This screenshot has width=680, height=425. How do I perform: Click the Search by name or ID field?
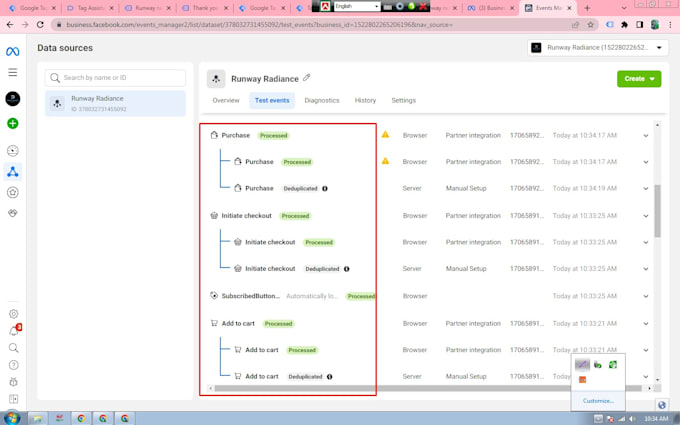(115, 78)
